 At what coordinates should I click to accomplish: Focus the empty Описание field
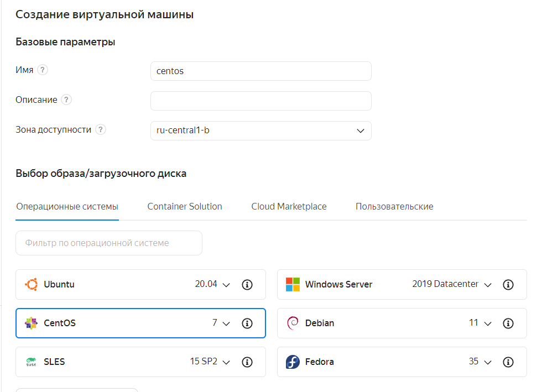point(261,101)
